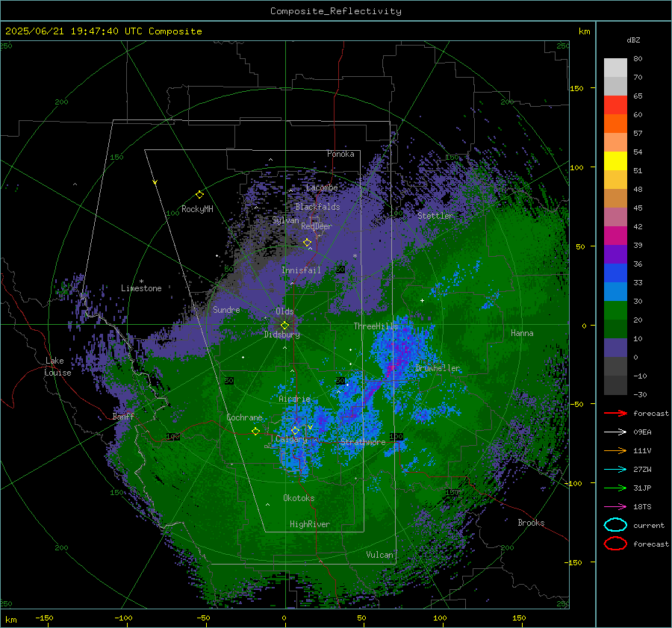Click the ThreeHills label
Image resolution: width=672 pixels, height=628 pixels.
pyautogui.click(x=376, y=326)
